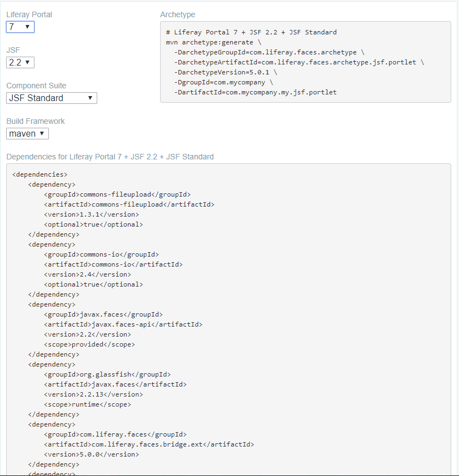459x476 pixels.
Task: Click the 'mvn archetype:generate' line
Action: point(213,42)
